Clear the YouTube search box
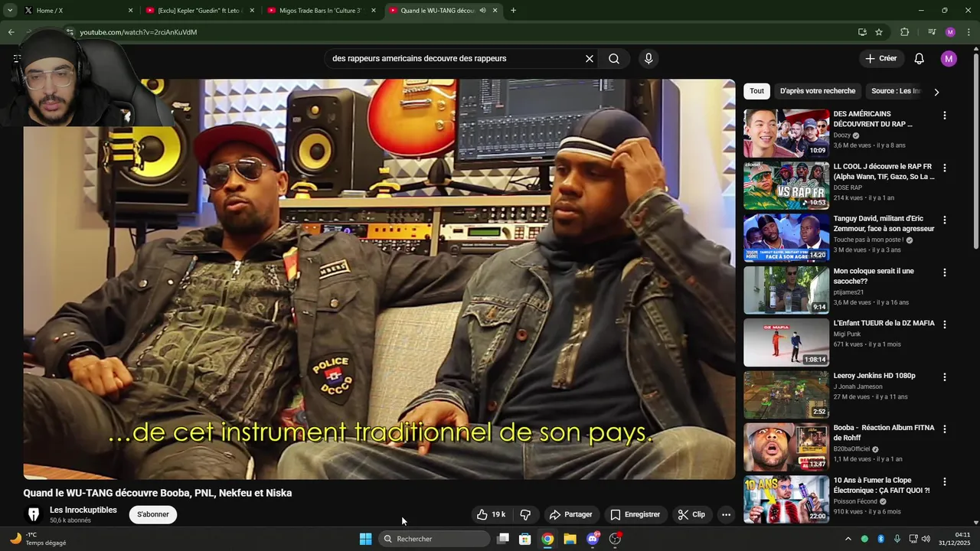The height and width of the screenshot is (551, 980). [590, 58]
